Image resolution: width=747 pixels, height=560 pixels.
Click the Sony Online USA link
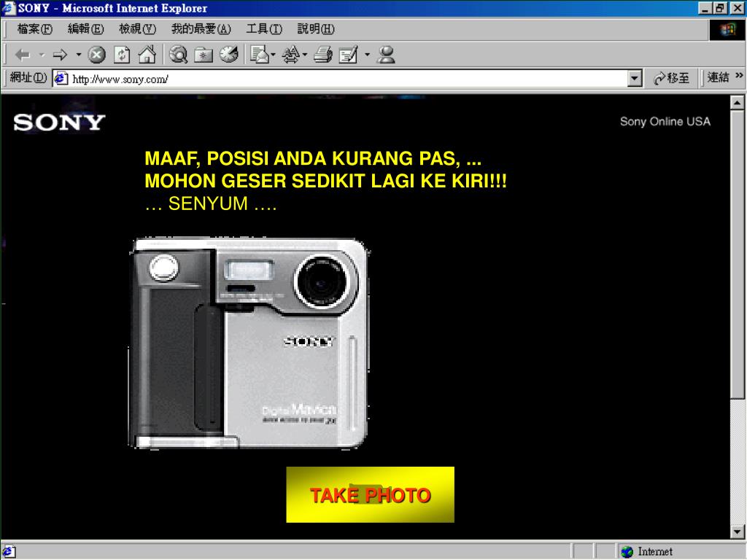(665, 122)
